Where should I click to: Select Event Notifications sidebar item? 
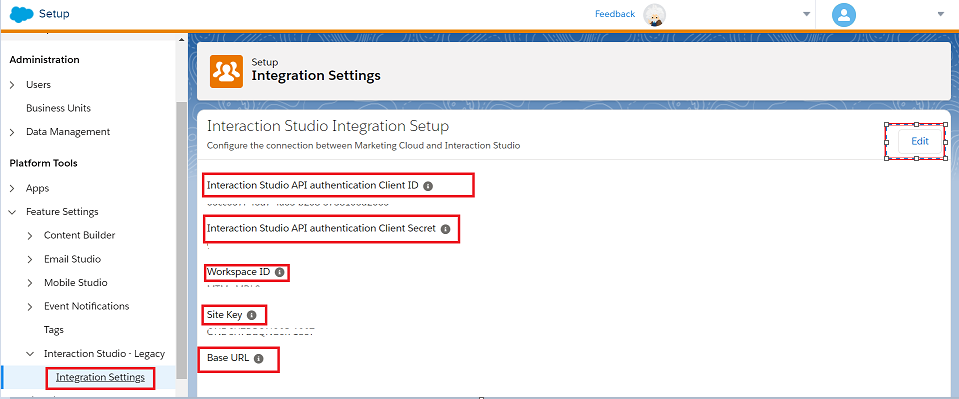point(86,307)
